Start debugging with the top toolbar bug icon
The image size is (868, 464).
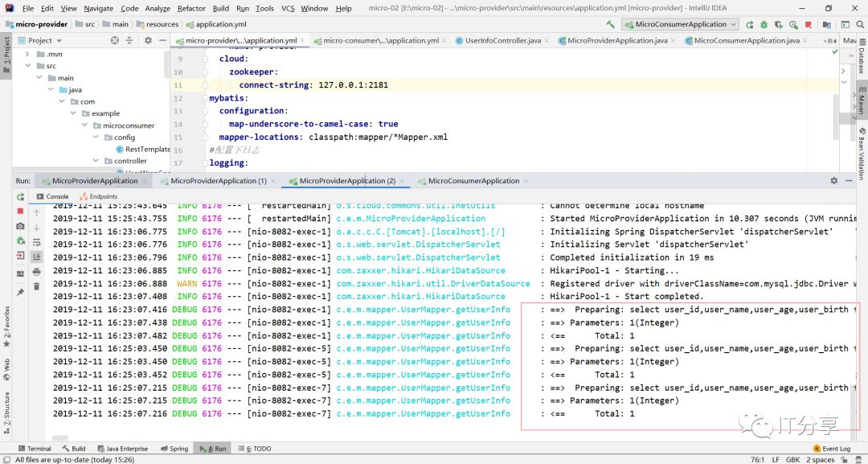[764, 24]
